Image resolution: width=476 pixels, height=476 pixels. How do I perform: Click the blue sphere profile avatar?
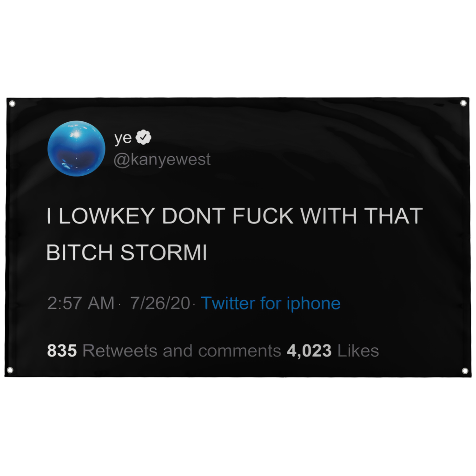[x=77, y=149]
